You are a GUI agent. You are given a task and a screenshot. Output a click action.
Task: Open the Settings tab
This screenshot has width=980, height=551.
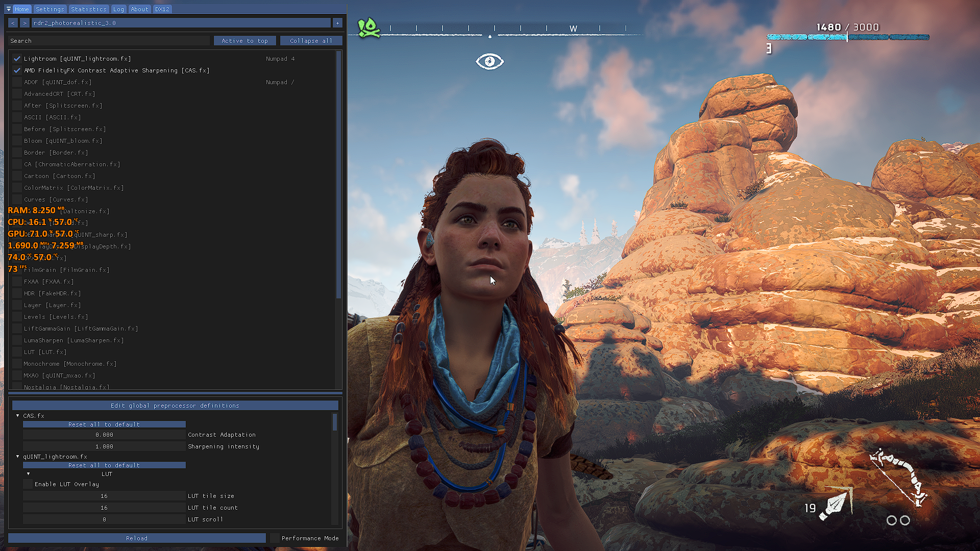(x=50, y=9)
